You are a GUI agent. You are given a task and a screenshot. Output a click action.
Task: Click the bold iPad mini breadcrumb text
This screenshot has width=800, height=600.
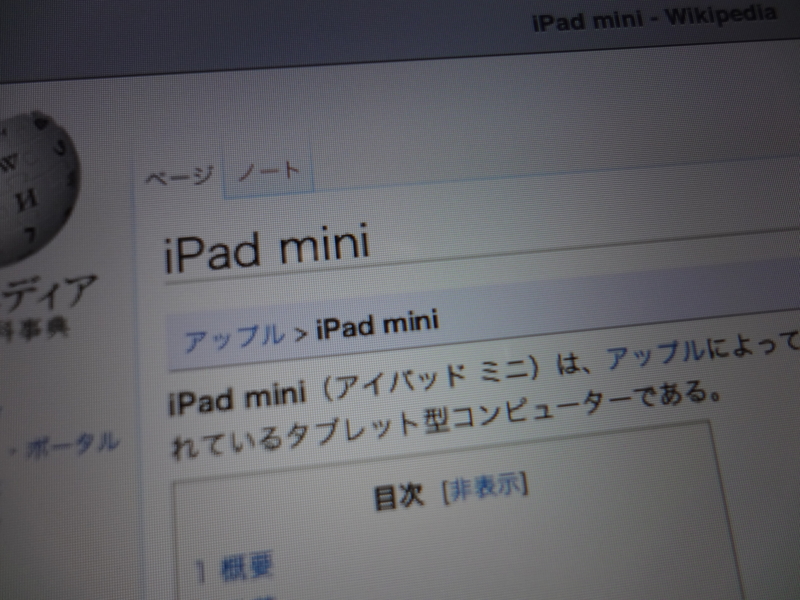tap(378, 325)
